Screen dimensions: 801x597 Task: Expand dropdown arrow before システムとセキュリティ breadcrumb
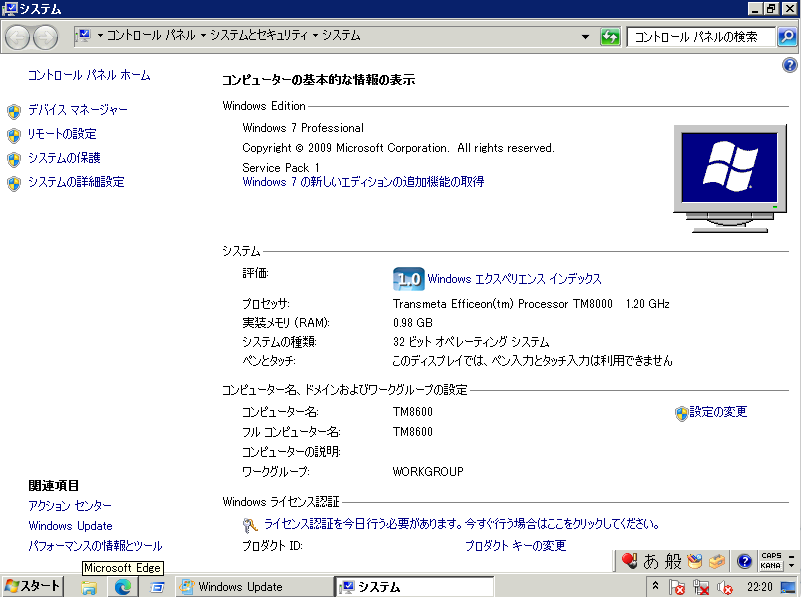tap(203, 36)
